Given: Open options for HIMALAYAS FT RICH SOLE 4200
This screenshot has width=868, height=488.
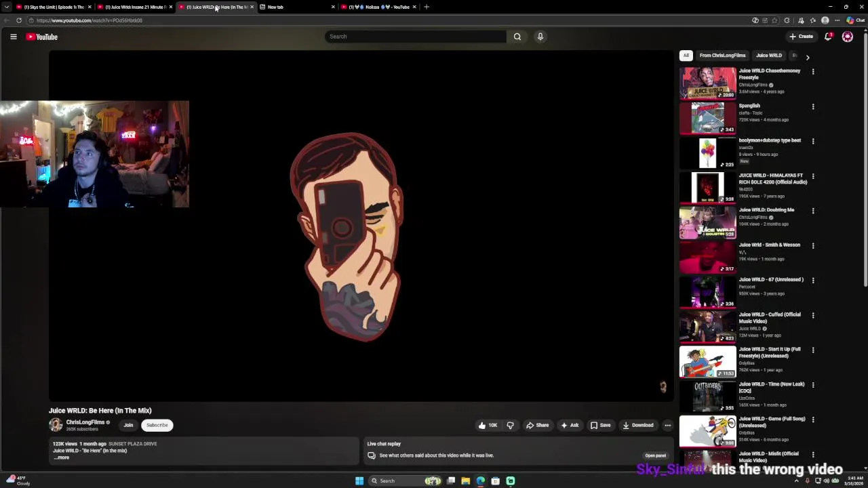Looking at the screenshot, I should (x=813, y=176).
